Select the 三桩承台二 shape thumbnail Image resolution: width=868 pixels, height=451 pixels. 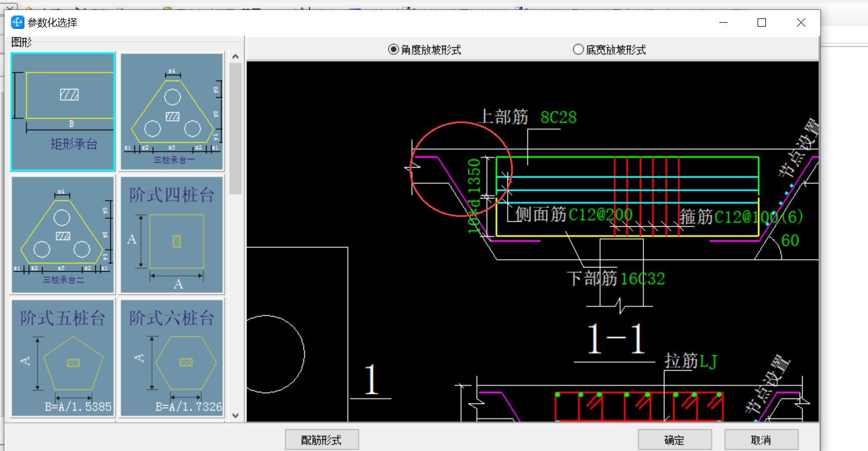(x=63, y=235)
